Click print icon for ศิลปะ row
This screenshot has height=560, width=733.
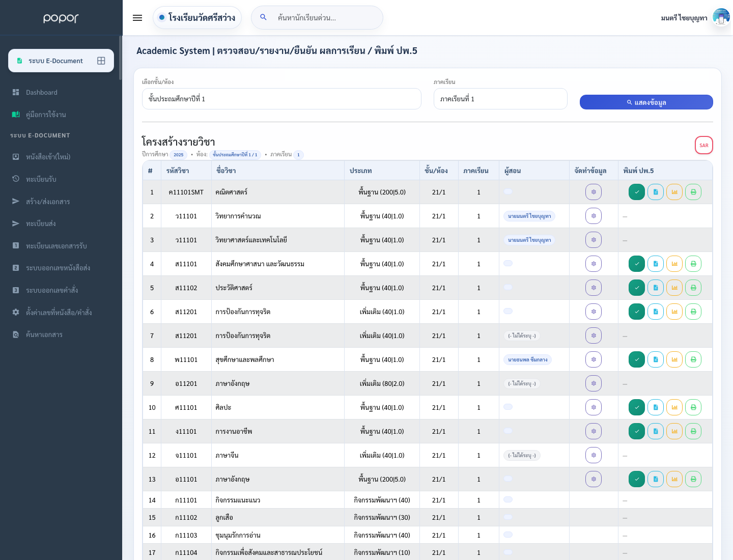[x=693, y=407]
